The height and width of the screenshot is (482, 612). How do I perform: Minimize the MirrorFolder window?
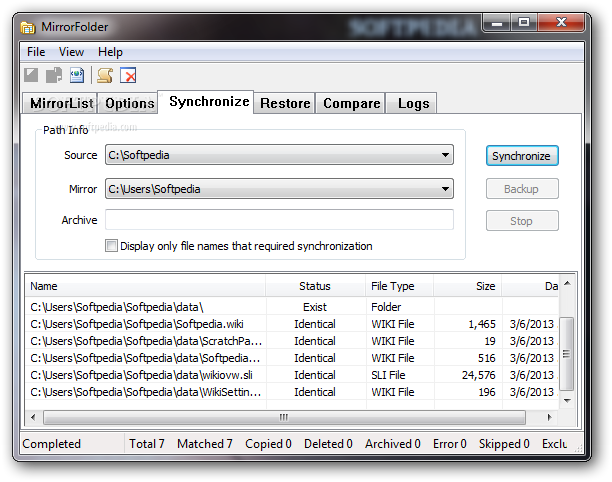496,23
